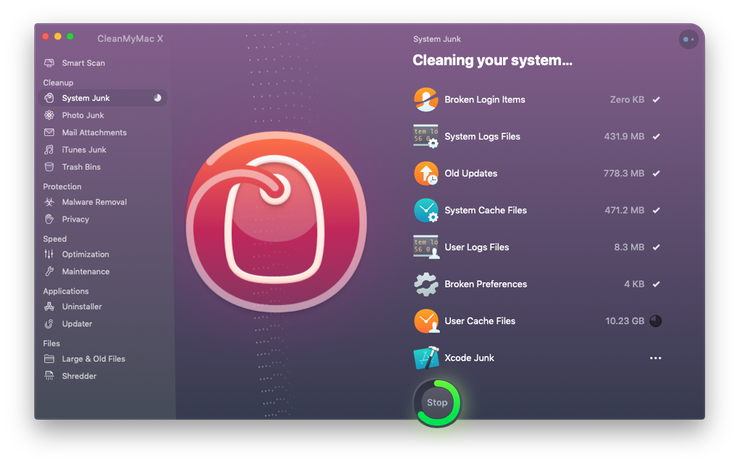
Task: Click the Updater icon
Action: 49,324
